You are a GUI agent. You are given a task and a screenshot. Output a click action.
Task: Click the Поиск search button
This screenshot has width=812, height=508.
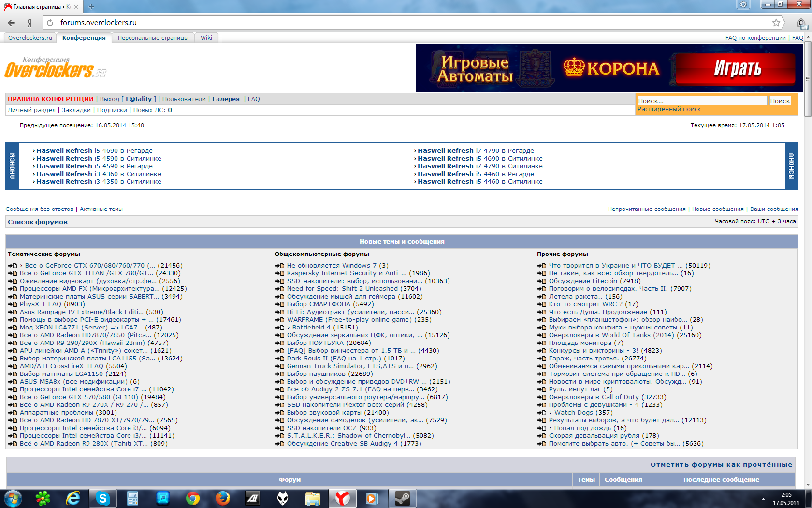[x=780, y=101]
